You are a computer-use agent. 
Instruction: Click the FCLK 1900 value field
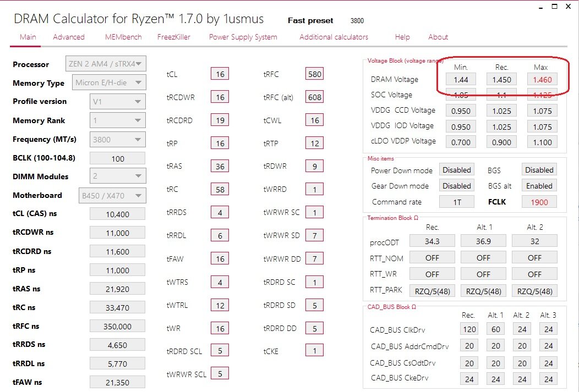point(539,202)
